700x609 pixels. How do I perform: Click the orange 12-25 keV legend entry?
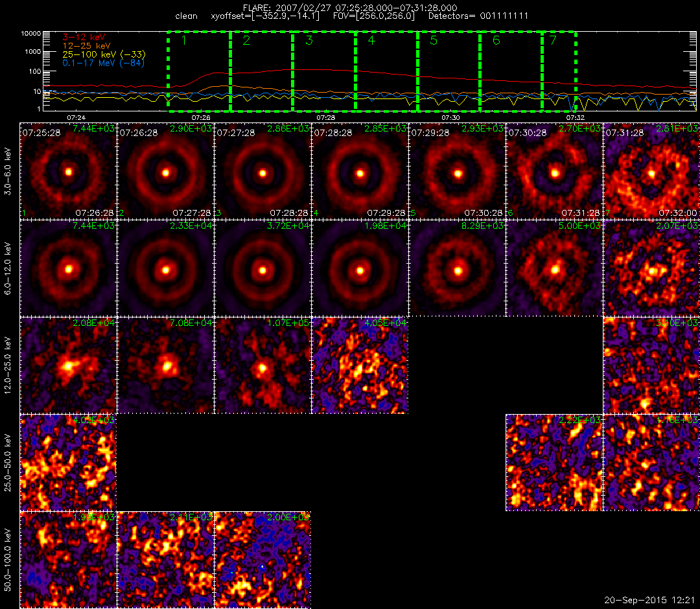pyautogui.click(x=86, y=46)
